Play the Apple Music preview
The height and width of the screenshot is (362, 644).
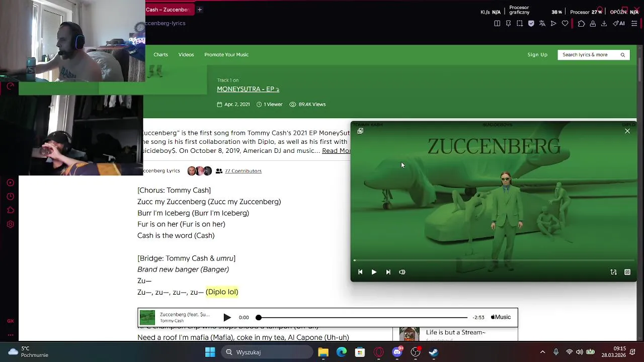click(227, 317)
